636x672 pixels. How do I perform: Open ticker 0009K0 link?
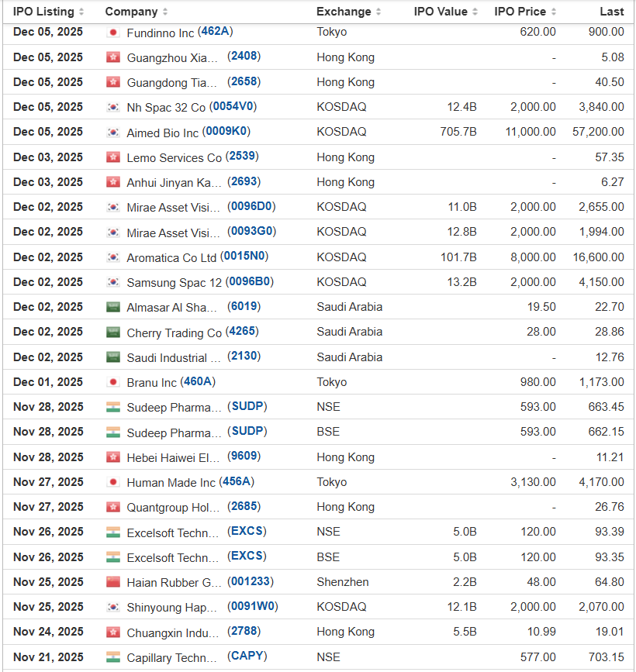226,131
